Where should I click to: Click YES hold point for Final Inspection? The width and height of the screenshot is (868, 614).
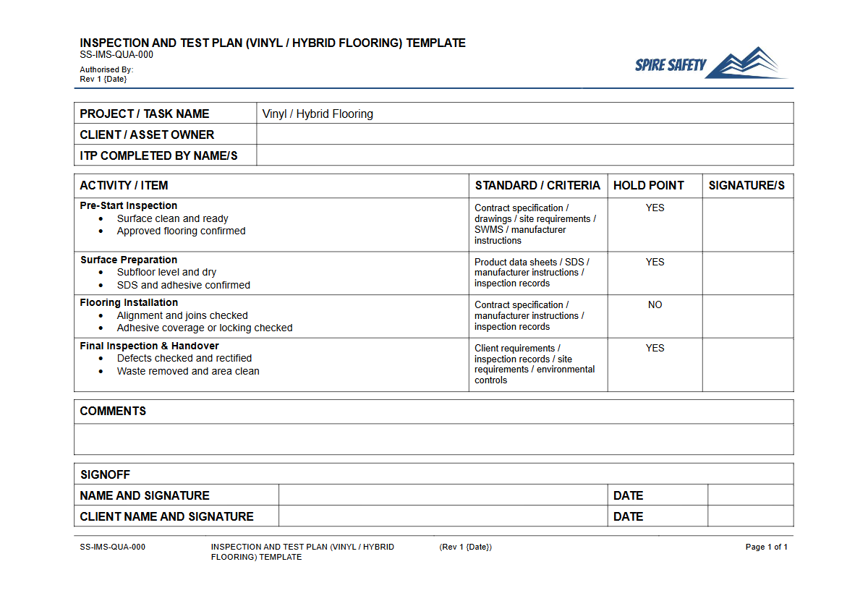[655, 348]
